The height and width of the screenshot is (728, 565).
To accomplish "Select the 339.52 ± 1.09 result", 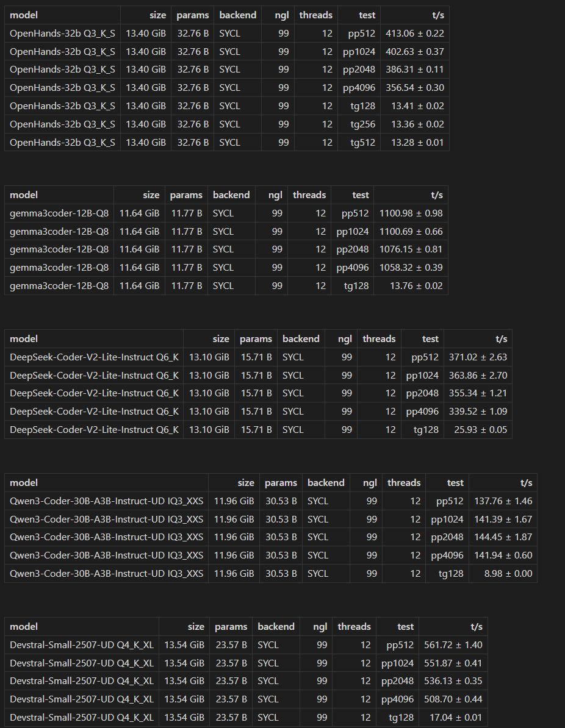I will 478,412.
